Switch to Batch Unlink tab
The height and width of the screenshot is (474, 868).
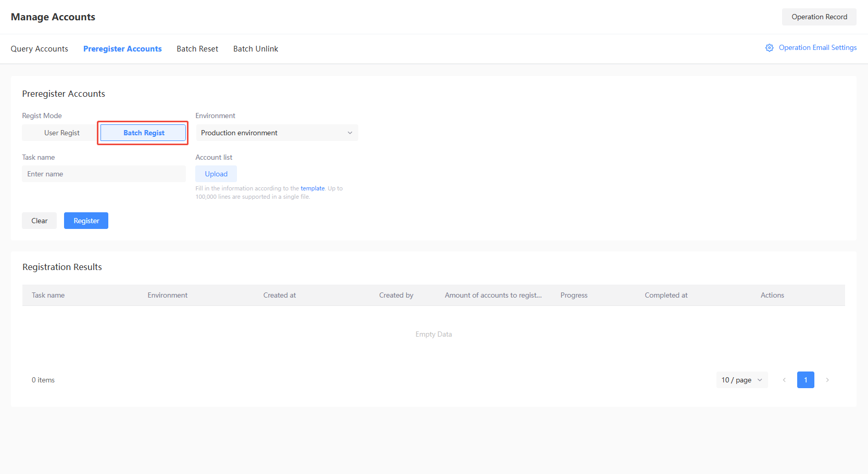click(255, 49)
